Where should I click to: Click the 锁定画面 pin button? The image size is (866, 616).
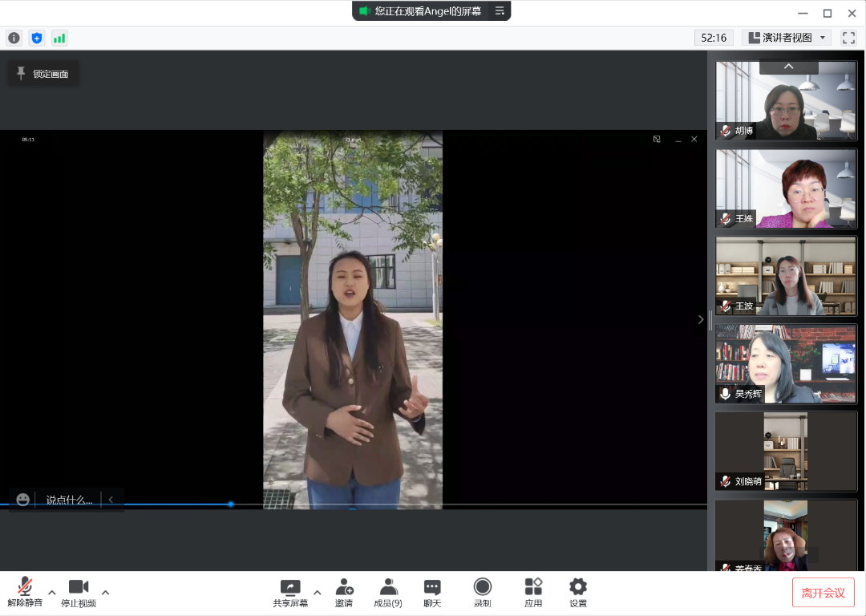pos(43,74)
